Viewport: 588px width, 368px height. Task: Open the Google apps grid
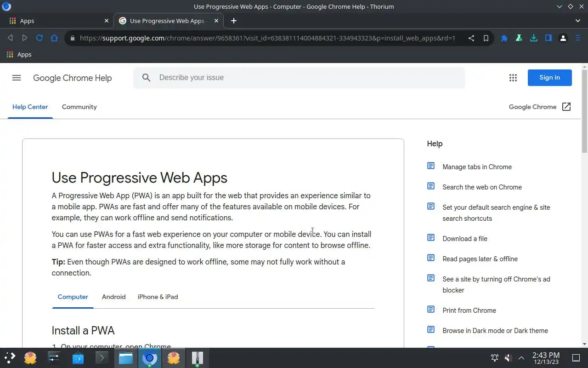tap(513, 78)
